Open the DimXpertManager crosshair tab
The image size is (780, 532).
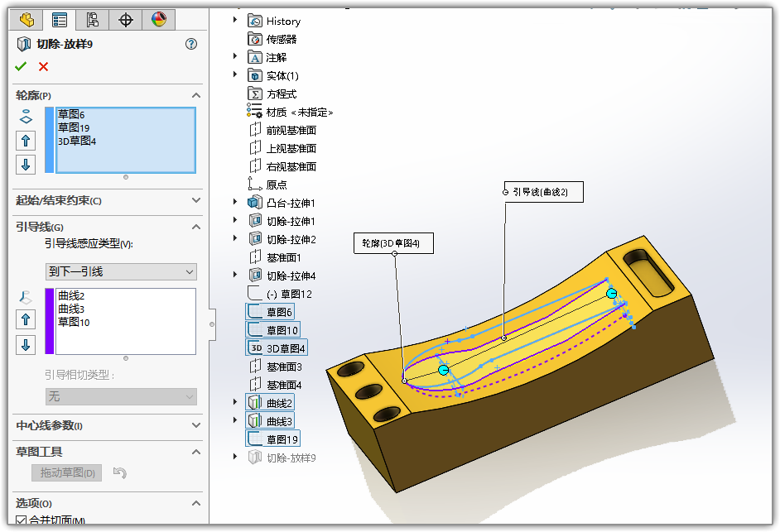[125, 19]
